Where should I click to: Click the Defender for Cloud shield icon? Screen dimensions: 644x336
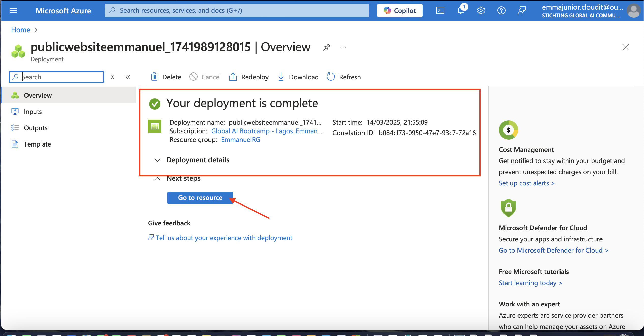509,208
